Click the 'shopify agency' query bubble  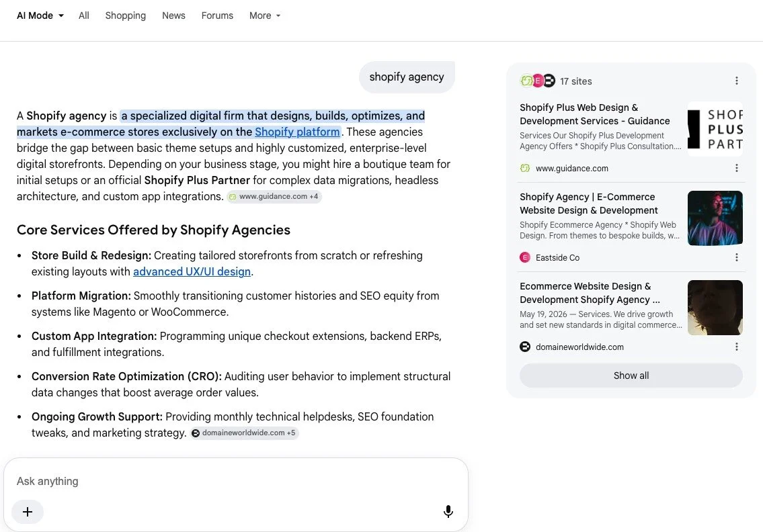[407, 77]
